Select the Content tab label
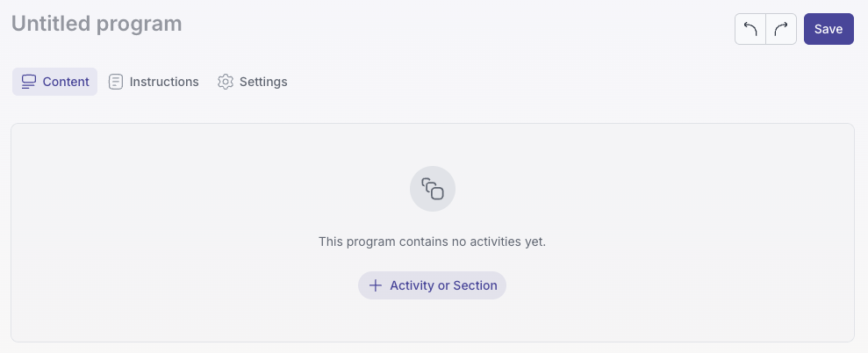 click(x=66, y=82)
